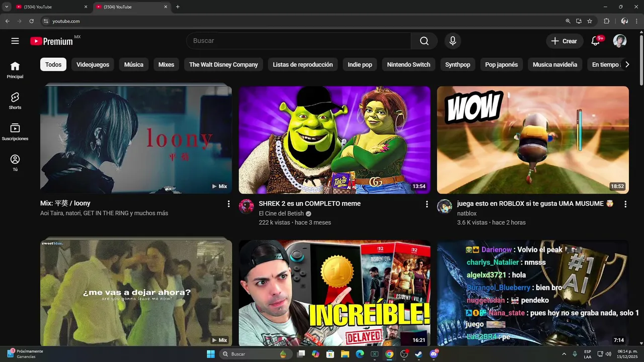Open SHREK 2 es un COMPLETO meme title
This screenshot has width=644, height=362.
[309, 204]
